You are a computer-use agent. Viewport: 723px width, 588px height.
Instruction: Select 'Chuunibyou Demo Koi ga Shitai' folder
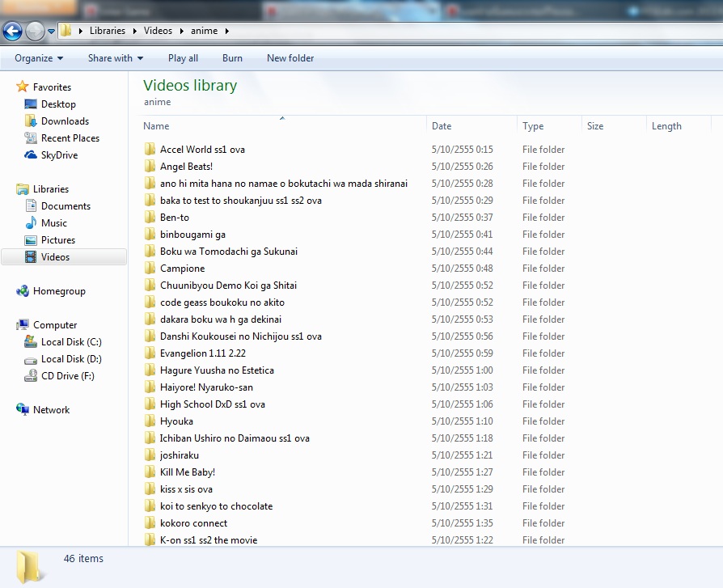228,286
